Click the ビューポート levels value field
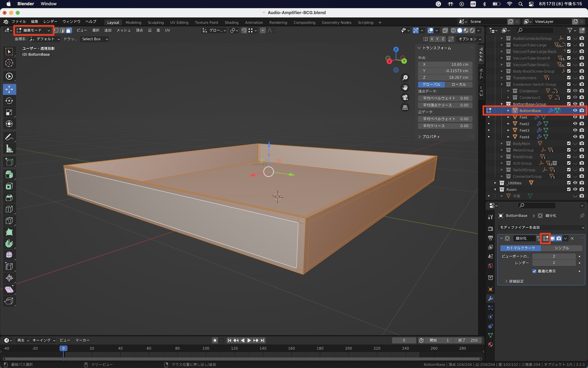The height and width of the screenshot is (368, 588). [x=554, y=256]
